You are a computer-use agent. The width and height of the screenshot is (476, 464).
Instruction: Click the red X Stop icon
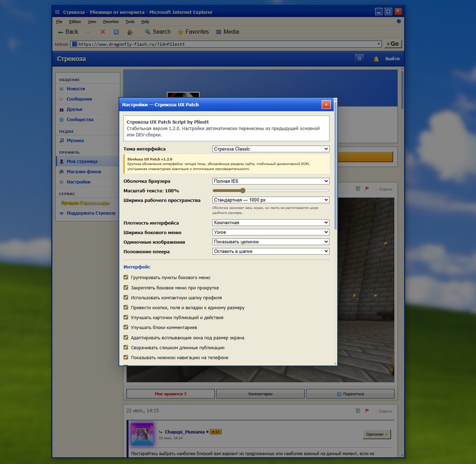pyautogui.click(x=103, y=32)
